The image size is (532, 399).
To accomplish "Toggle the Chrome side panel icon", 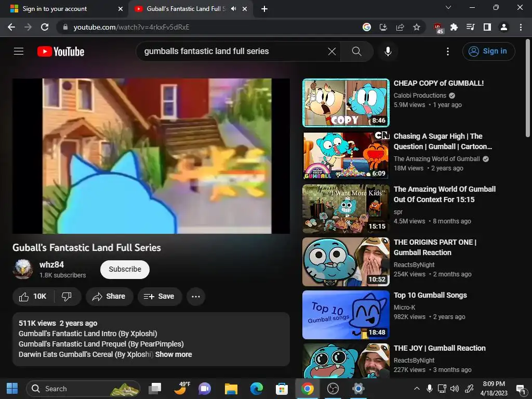I will tap(487, 27).
